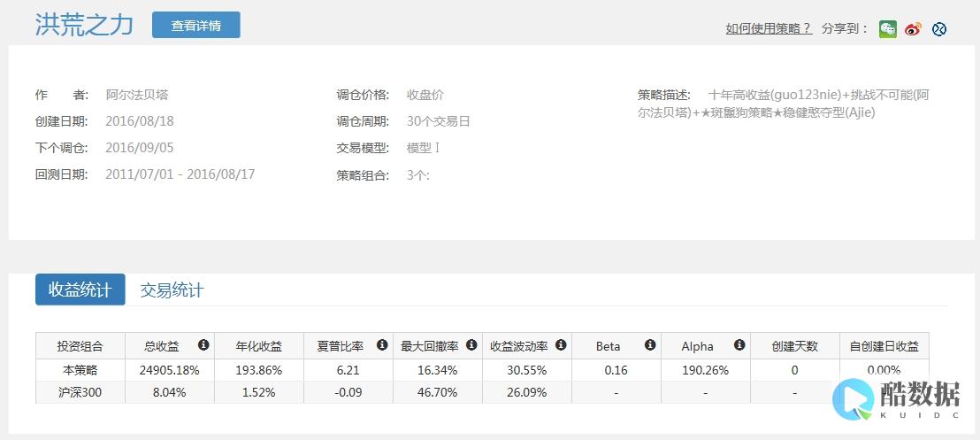The image size is (980, 440).
Task: Select author name 阿尔法贝塔
Action: pyautogui.click(x=137, y=95)
